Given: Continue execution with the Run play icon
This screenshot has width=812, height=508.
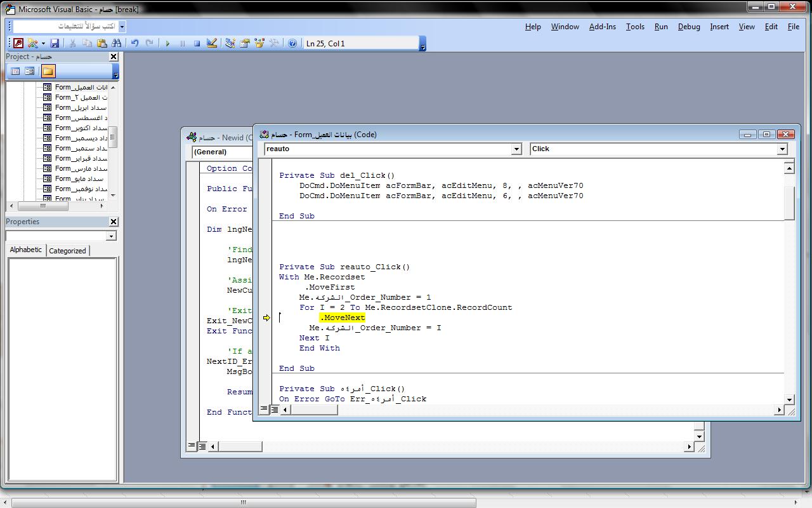Looking at the screenshot, I should (x=167, y=43).
